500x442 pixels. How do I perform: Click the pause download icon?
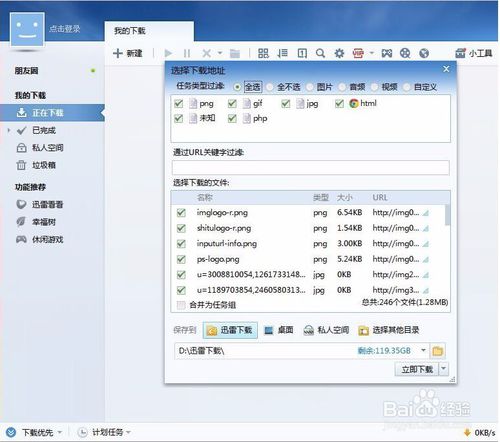[x=187, y=53]
